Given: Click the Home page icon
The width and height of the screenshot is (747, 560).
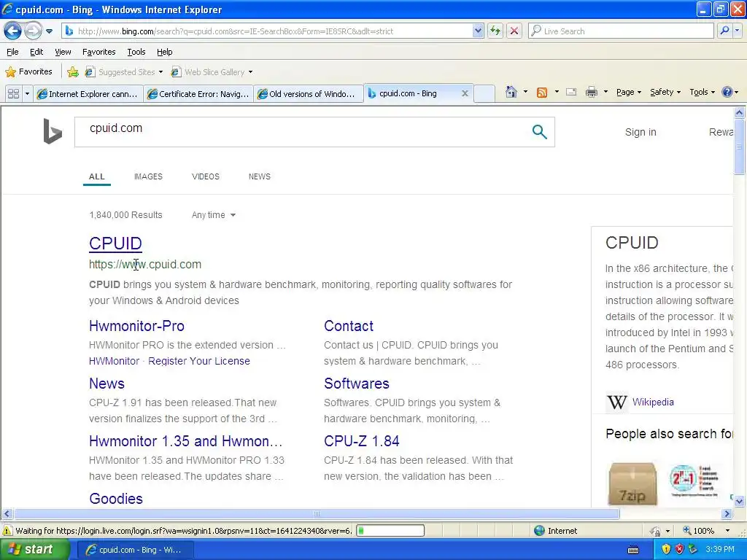Looking at the screenshot, I should pos(511,92).
